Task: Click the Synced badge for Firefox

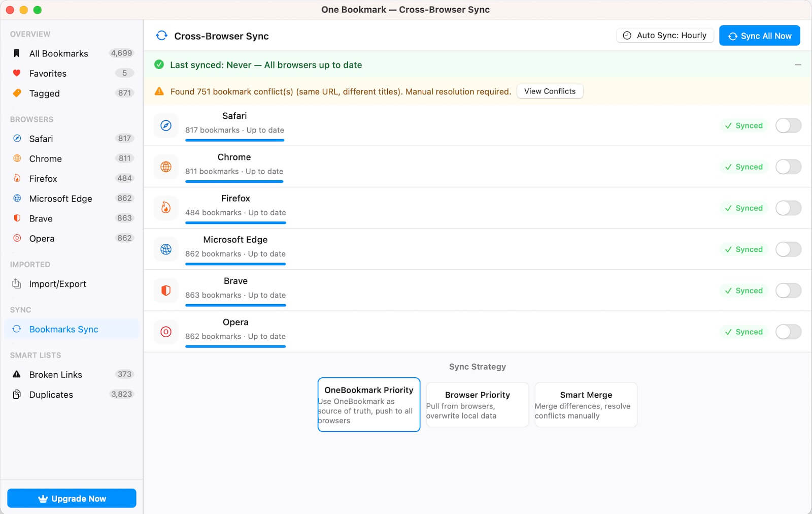Action: click(x=744, y=208)
